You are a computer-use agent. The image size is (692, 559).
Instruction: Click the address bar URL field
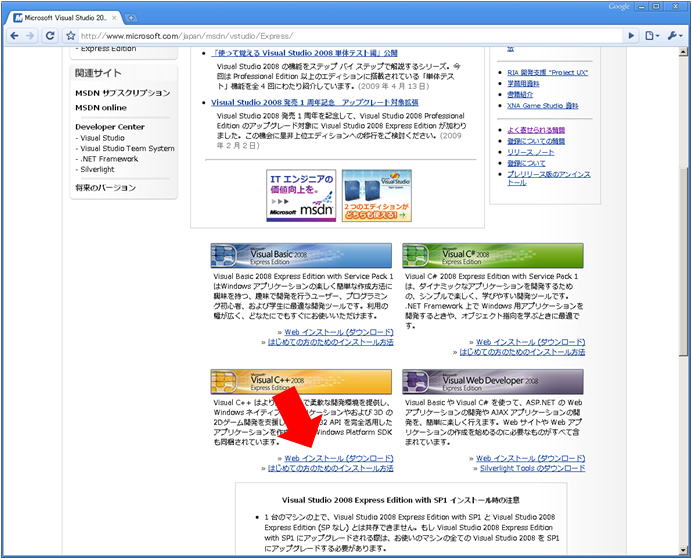point(349,36)
